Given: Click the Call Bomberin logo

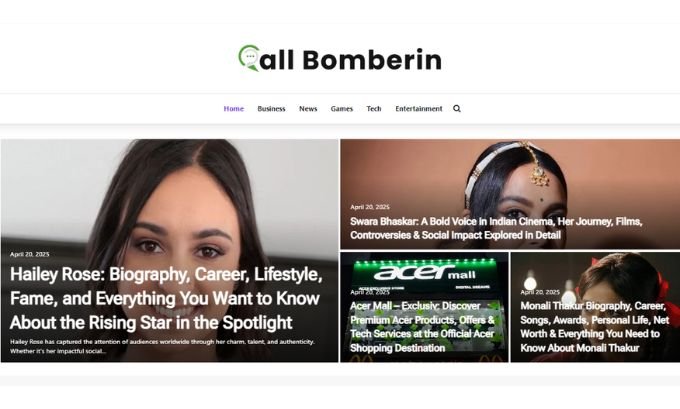Looking at the screenshot, I should point(340,59).
